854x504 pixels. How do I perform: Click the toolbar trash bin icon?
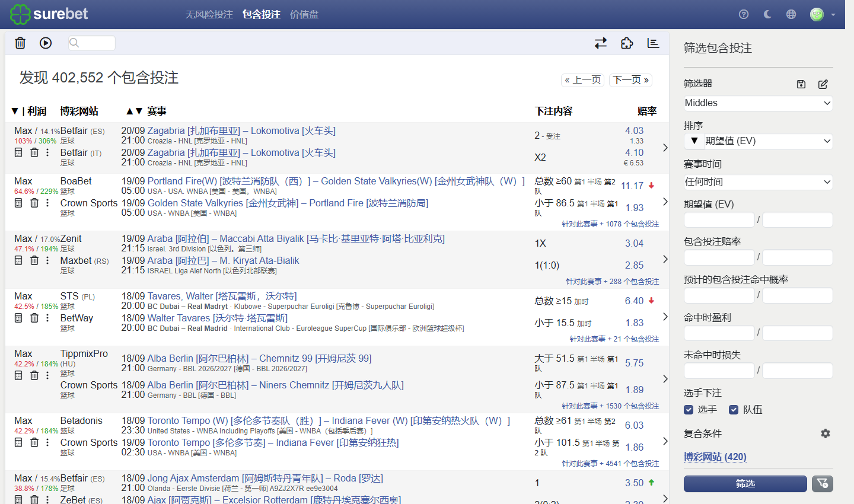tap(20, 43)
